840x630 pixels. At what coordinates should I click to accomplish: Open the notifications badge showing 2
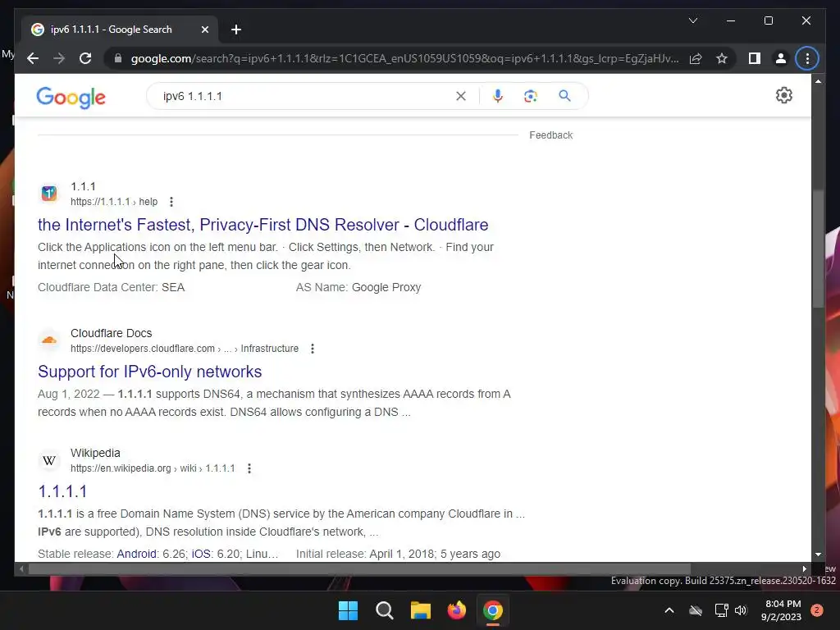(x=817, y=610)
